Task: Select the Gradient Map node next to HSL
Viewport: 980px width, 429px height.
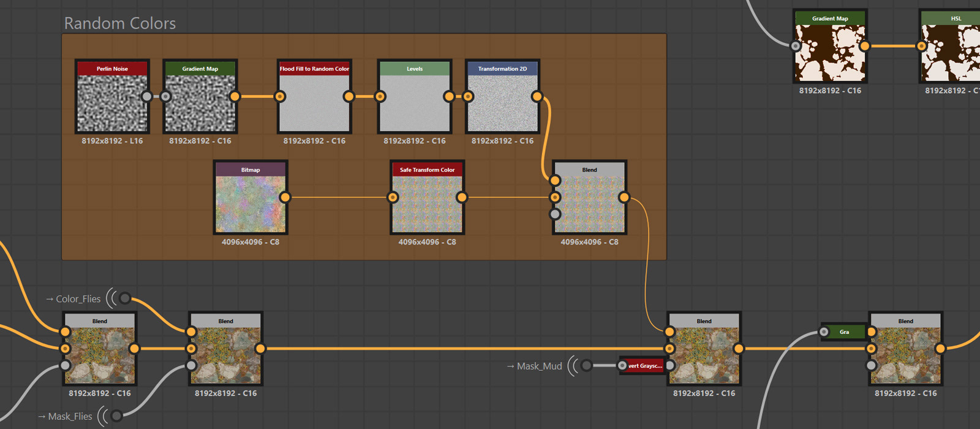Action: coord(830,46)
